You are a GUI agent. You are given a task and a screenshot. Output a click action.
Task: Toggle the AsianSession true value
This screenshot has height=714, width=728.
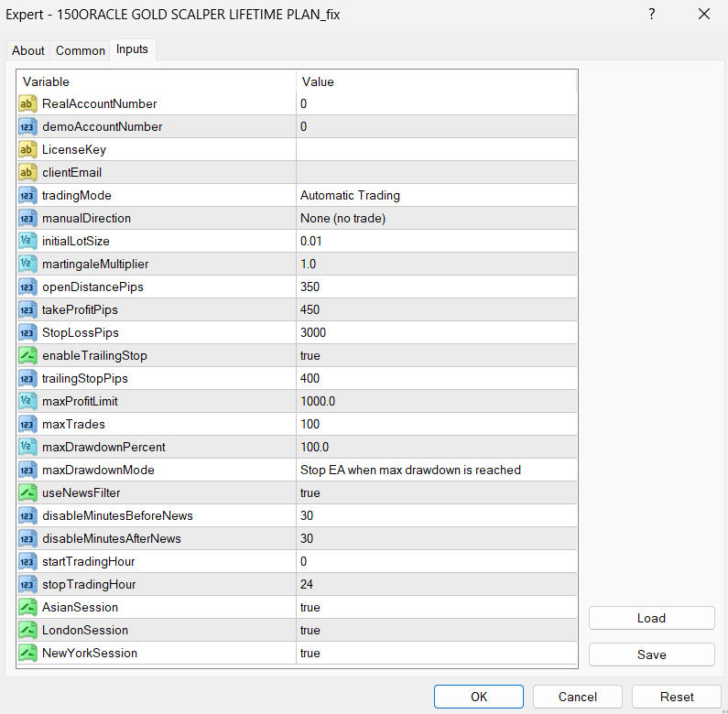(436, 608)
